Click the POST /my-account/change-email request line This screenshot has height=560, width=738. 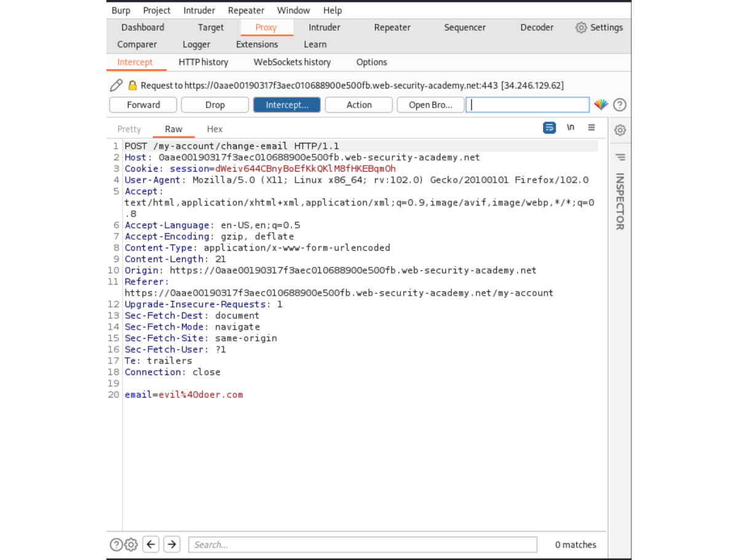tap(232, 146)
